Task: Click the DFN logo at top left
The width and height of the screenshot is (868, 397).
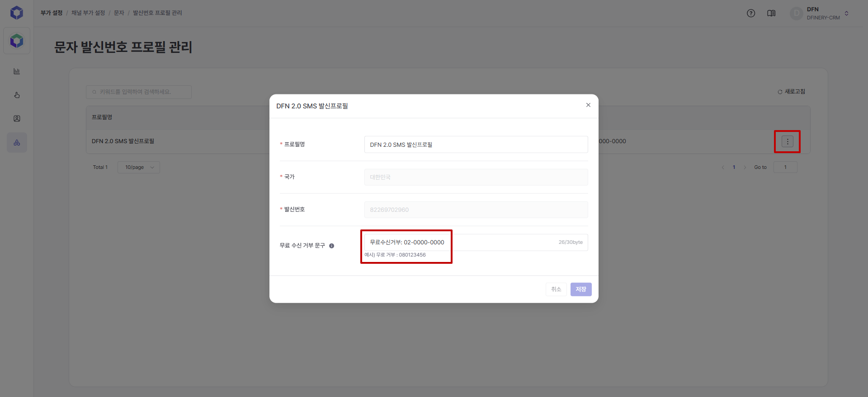Action: point(17,13)
